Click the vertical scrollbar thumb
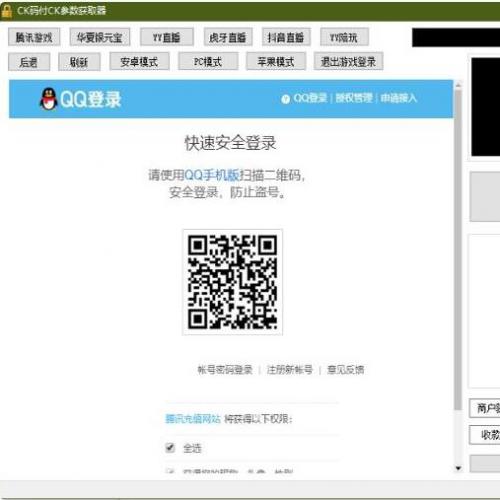This screenshot has height=500, width=500. 458,250
